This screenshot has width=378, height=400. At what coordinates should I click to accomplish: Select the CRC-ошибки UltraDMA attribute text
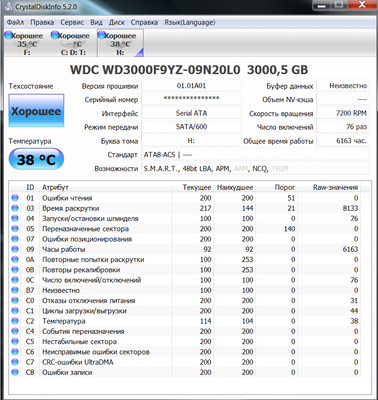(x=78, y=362)
